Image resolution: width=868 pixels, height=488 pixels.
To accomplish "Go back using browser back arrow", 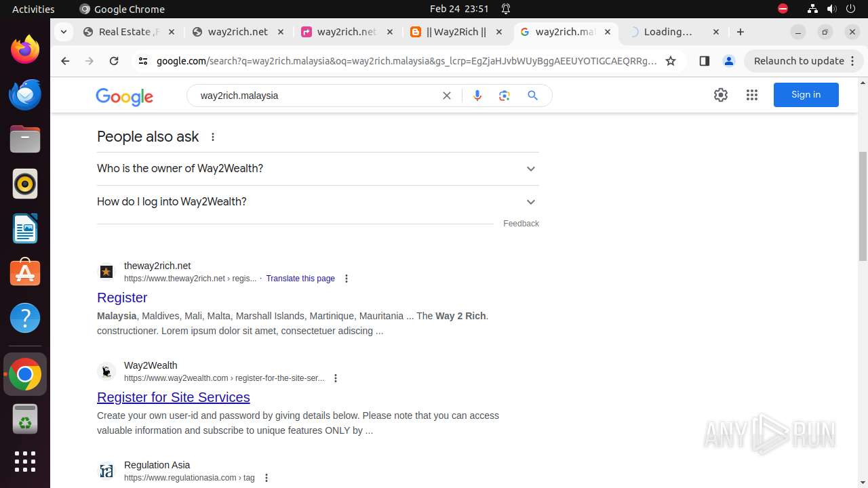I will pos(65,61).
